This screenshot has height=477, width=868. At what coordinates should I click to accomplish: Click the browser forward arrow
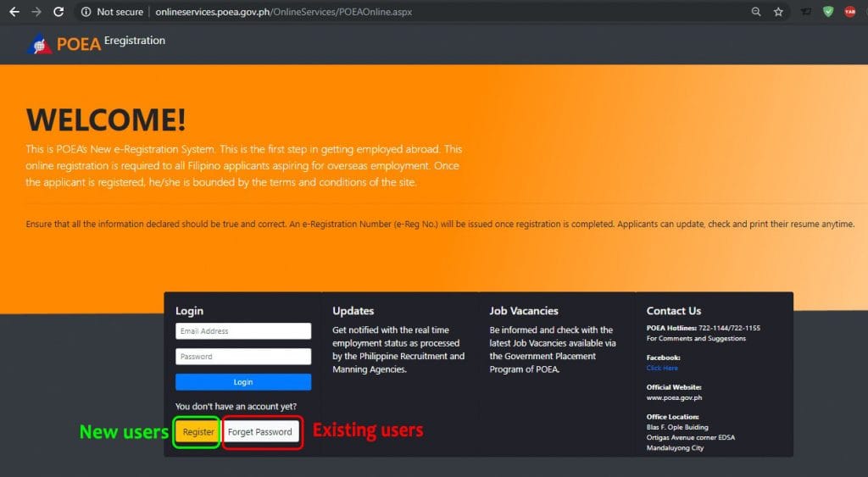36,12
